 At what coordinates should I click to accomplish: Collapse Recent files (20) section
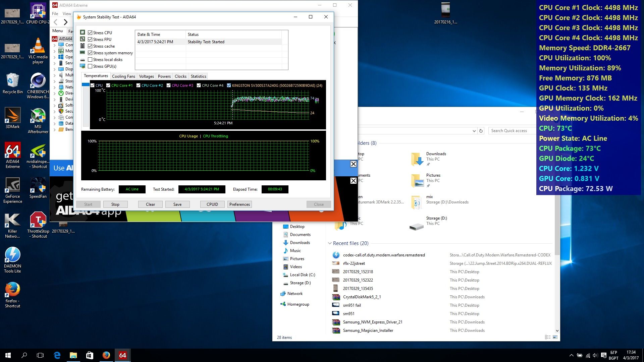(x=330, y=243)
